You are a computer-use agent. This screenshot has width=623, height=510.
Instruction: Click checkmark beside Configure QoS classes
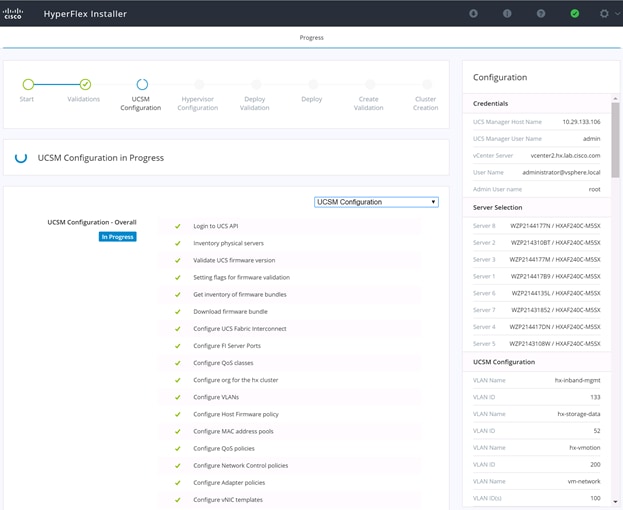[x=178, y=363]
